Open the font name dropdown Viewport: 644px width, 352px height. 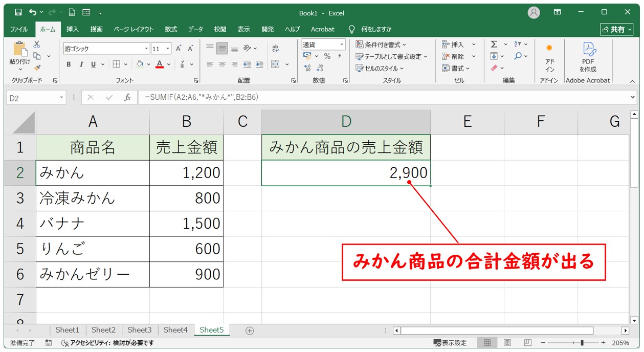coord(146,49)
